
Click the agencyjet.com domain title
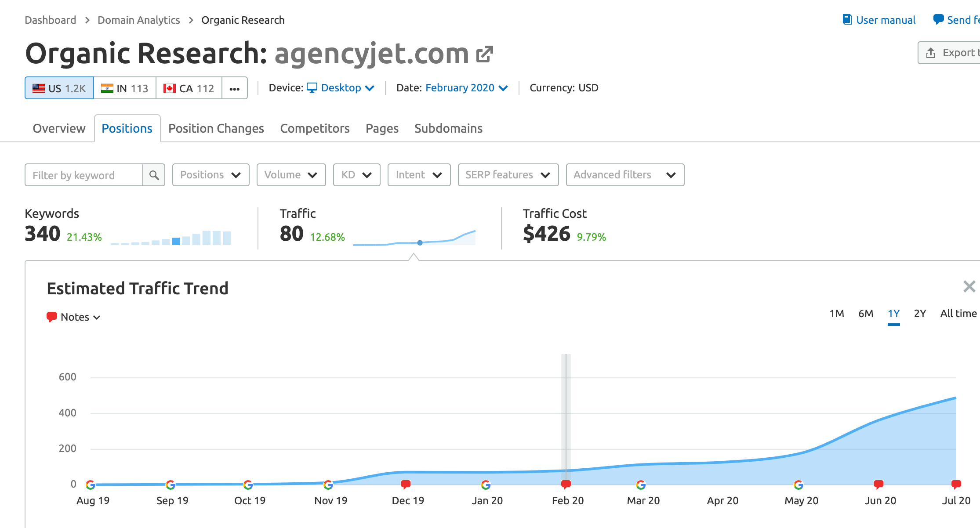coord(372,54)
